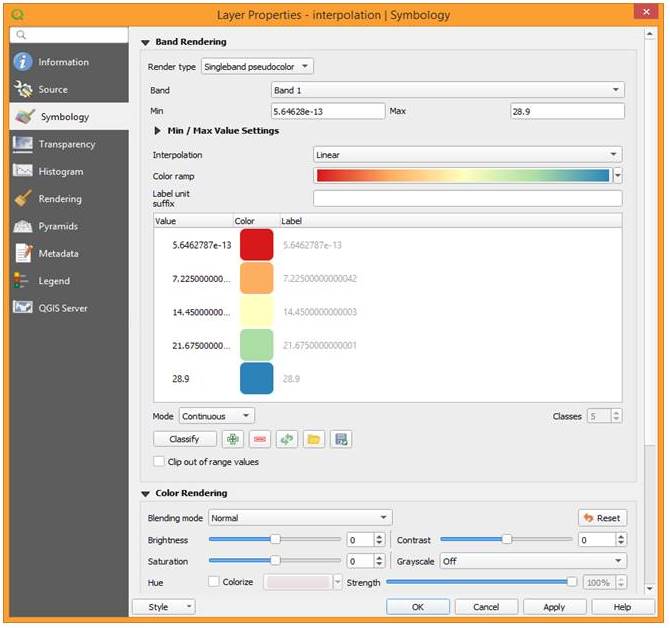Viewport: 670px width, 628px height.
Task: Click the sidebar search field
Action: (x=69, y=35)
